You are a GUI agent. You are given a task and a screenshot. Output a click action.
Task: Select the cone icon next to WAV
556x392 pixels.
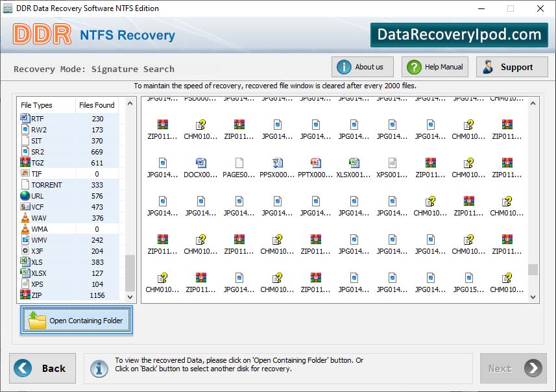pos(25,217)
